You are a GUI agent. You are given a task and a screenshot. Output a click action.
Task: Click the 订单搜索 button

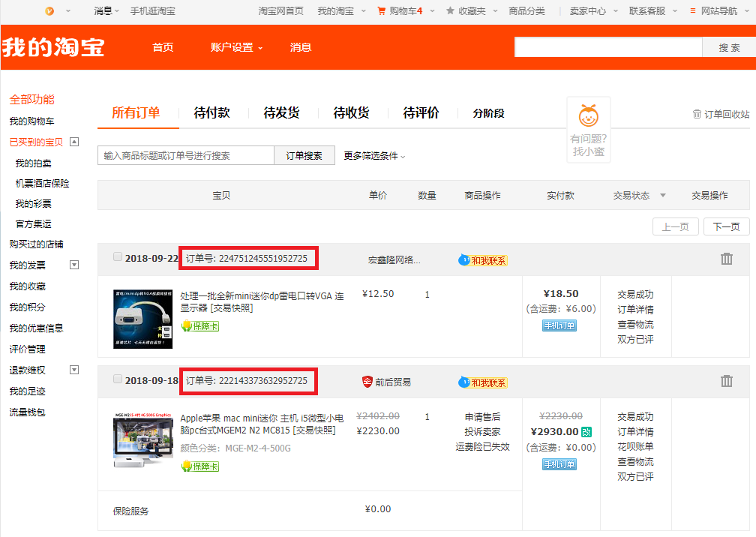coord(304,156)
